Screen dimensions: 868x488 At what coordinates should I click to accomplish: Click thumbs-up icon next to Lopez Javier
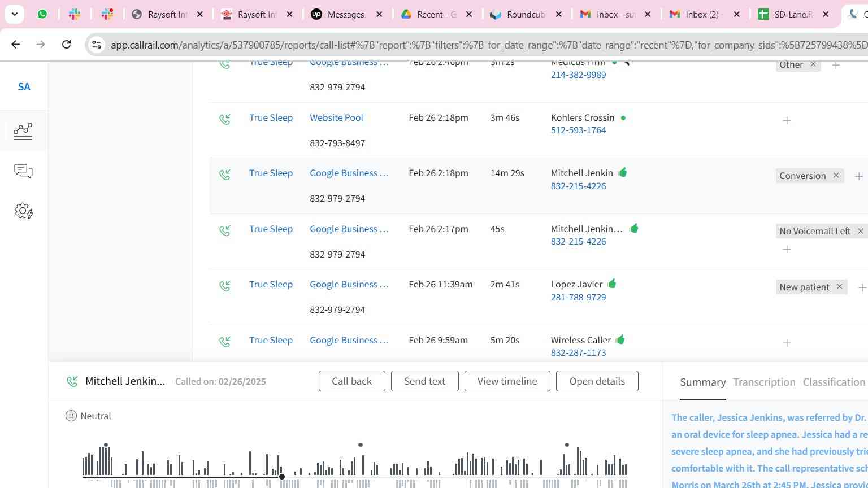(611, 284)
